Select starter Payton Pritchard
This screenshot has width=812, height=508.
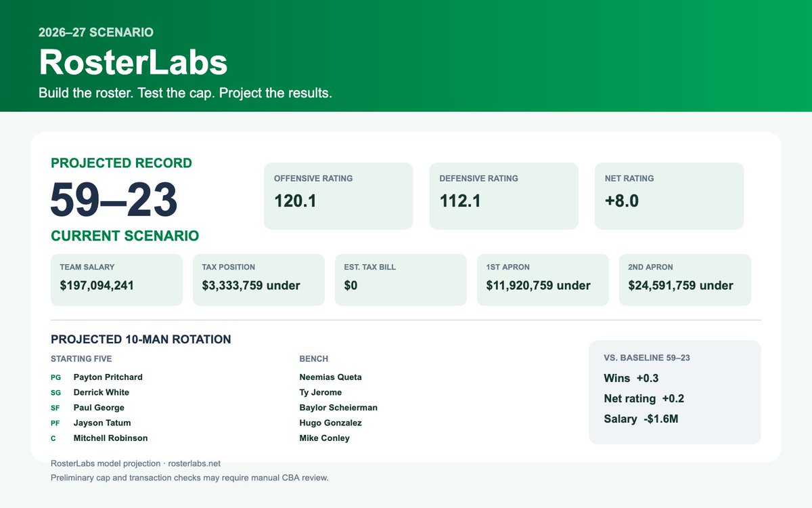pos(108,377)
